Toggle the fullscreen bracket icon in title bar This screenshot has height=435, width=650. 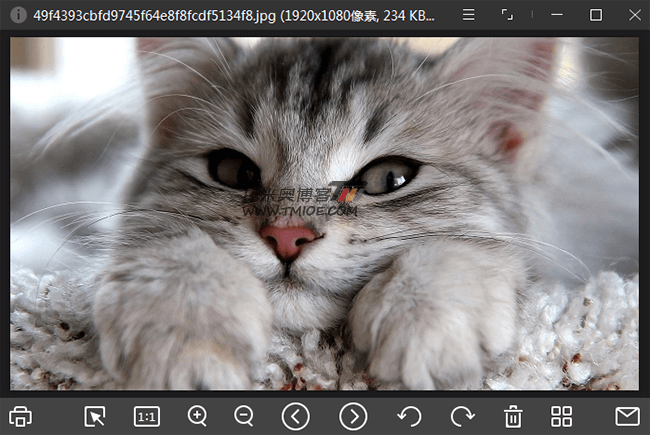(508, 15)
